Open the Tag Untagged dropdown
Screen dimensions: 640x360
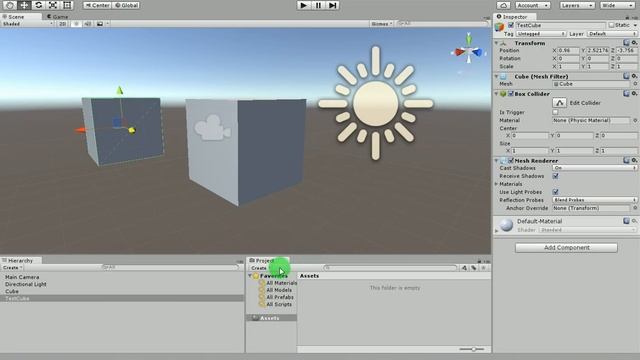coord(541,34)
